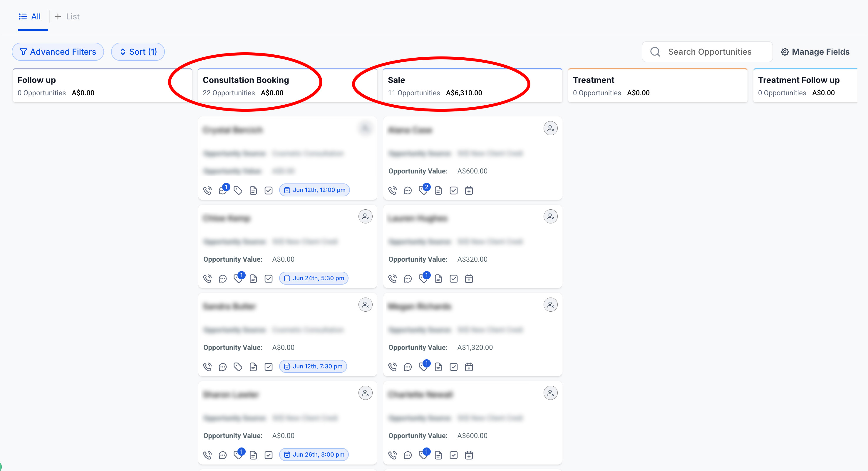This screenshot has height=471, width=868.
Task: Open Jun 12th, 12:00 pm appointment chip
Action: click(314, 190)
